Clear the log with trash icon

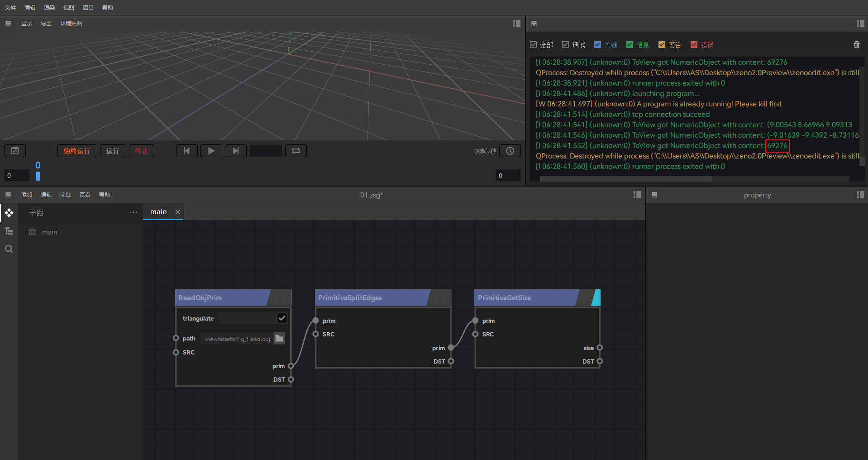856,45
